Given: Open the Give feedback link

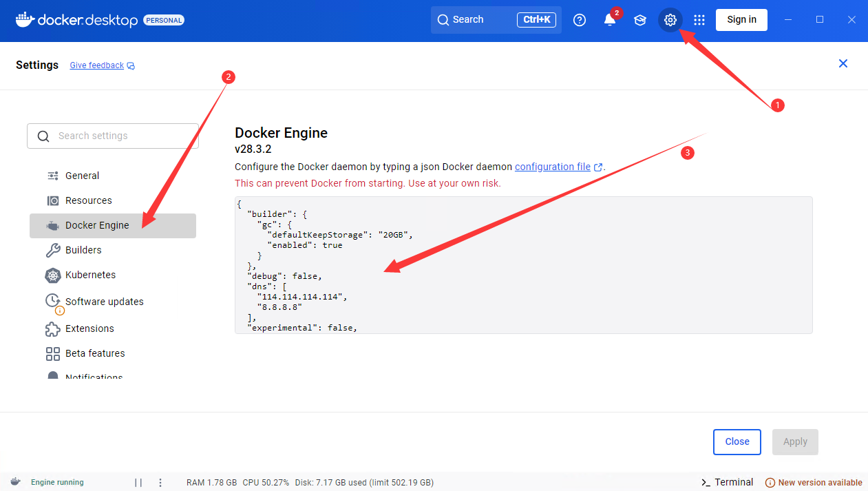Looking at the screenshot, I should tap(97, 65).
